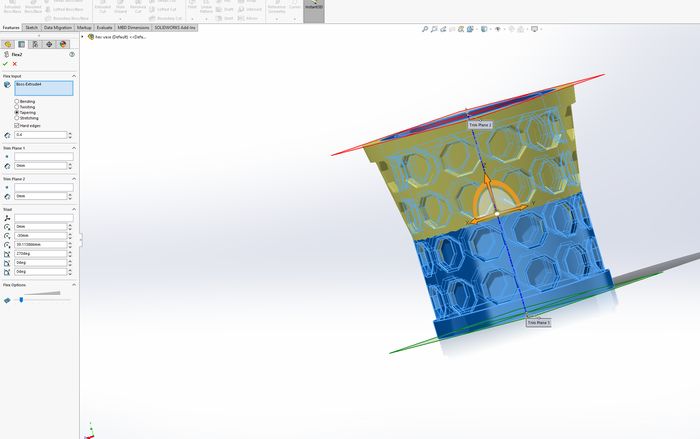The image size is (700, 439).
Task: Open Flex2 PropertyManager help icon
Action: click(x=72, y=54)
